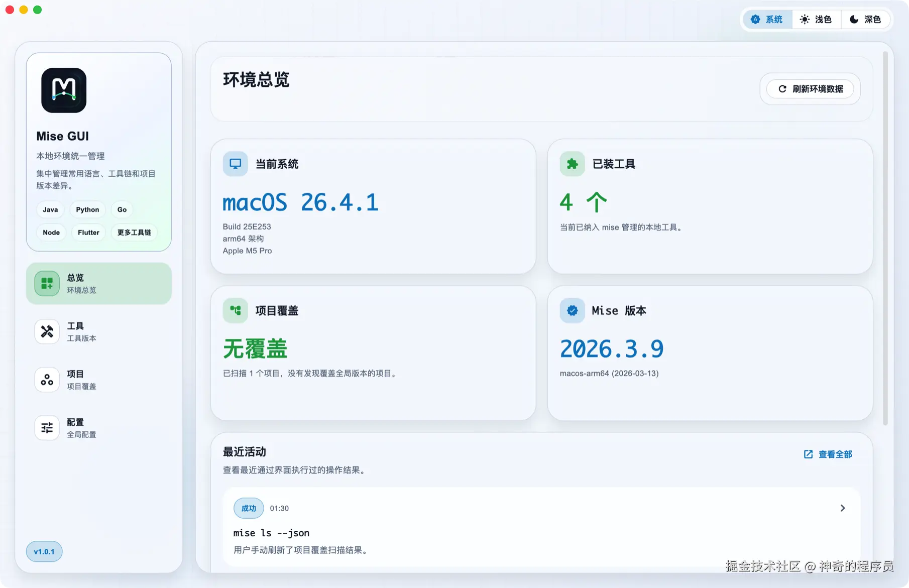909x588 pixels.
Task: Click the sun icon for light theme
Action: (805, 20)
